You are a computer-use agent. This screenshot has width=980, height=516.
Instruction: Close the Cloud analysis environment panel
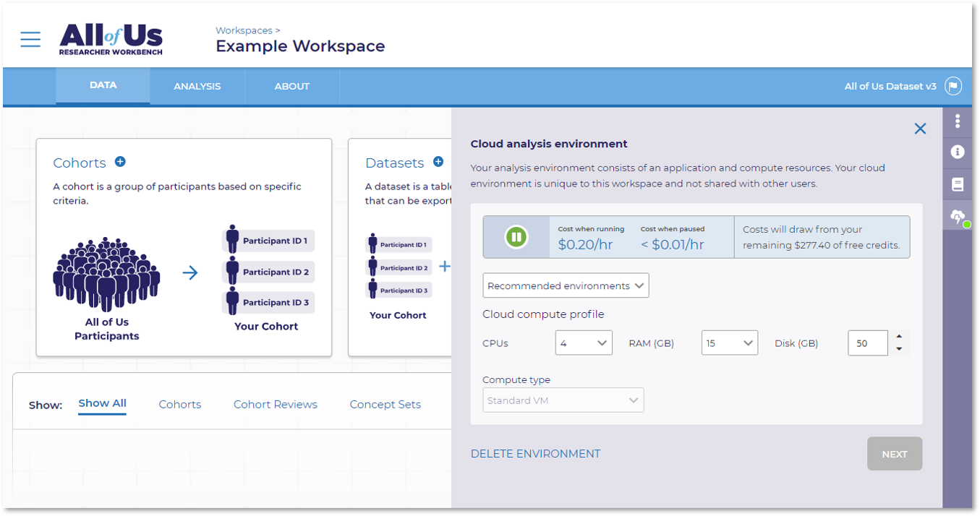[920, 129]
